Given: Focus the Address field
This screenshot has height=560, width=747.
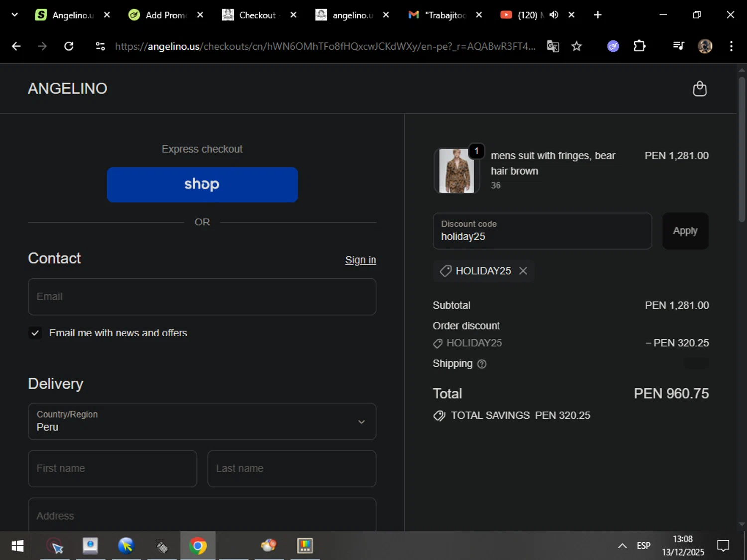Looking at the screenshot, I should pos(202,515).
